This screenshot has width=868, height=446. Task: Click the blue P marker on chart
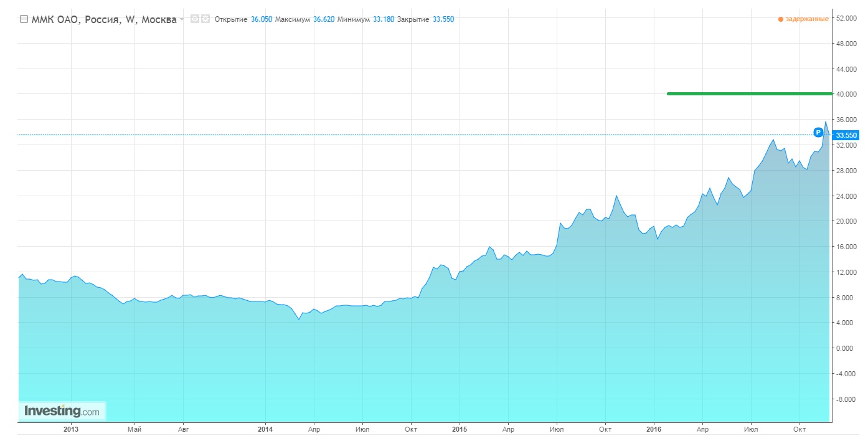(x=818, y=132)
